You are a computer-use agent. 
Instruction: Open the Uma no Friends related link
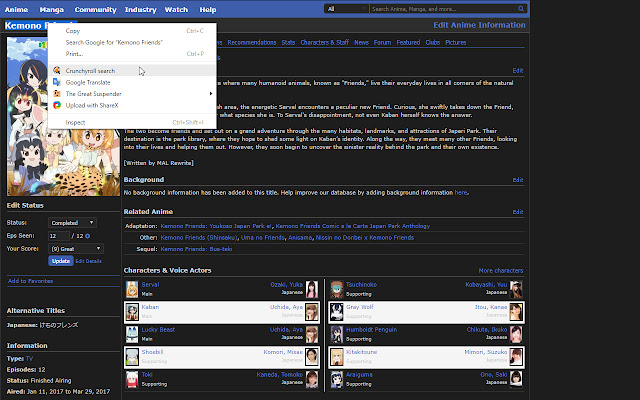click(262, 238)
